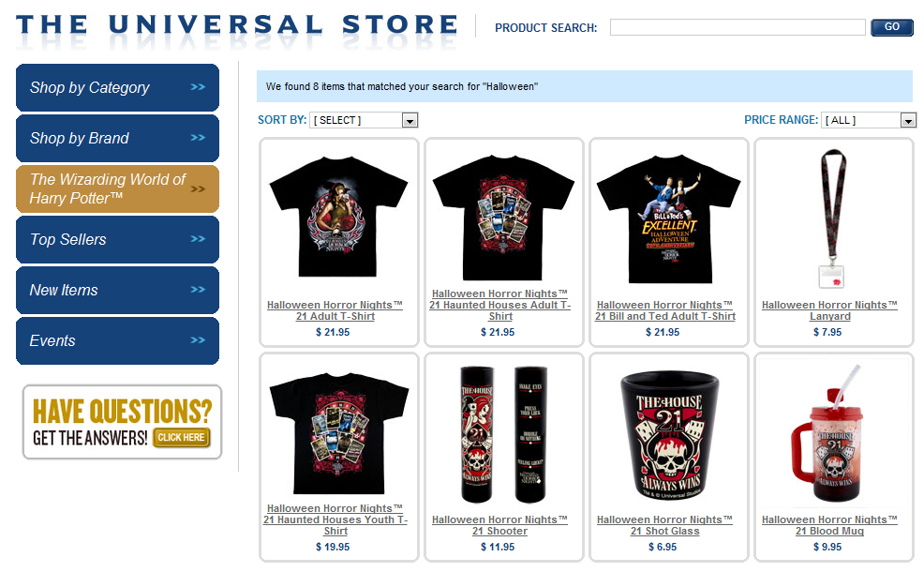Open Shop by Brand menu
This screenshot has height=572, width=924.
[117, 139]
